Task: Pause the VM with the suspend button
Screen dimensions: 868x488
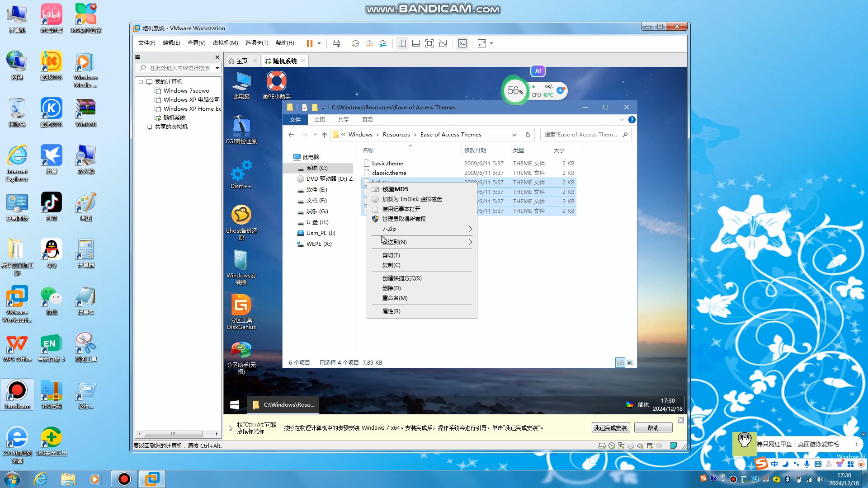Action: click(310, 43)
